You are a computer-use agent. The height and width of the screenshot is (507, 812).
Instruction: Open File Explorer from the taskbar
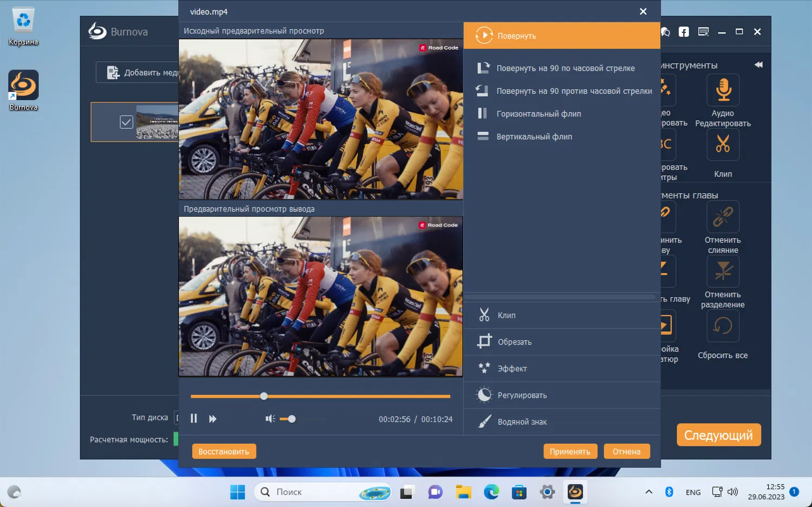(463, 492)
